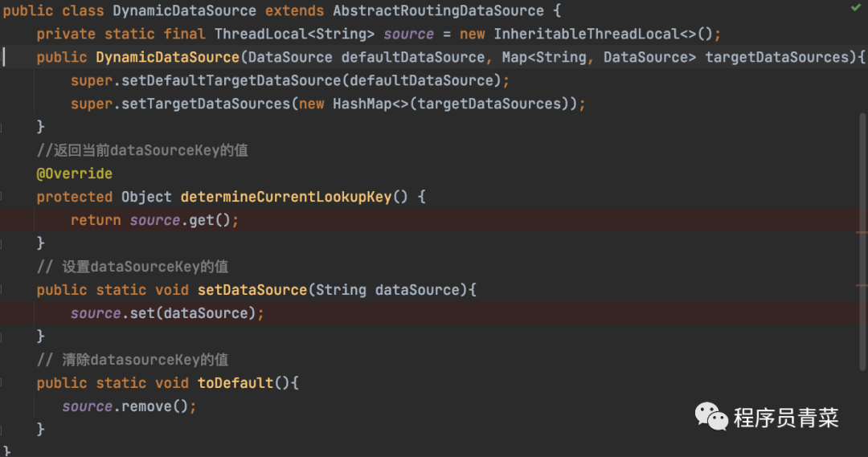The width and height of the screenshot is (868, 457).
Task: Click determineCurrentLookupKey method name
Action: [x=286, y=197]
